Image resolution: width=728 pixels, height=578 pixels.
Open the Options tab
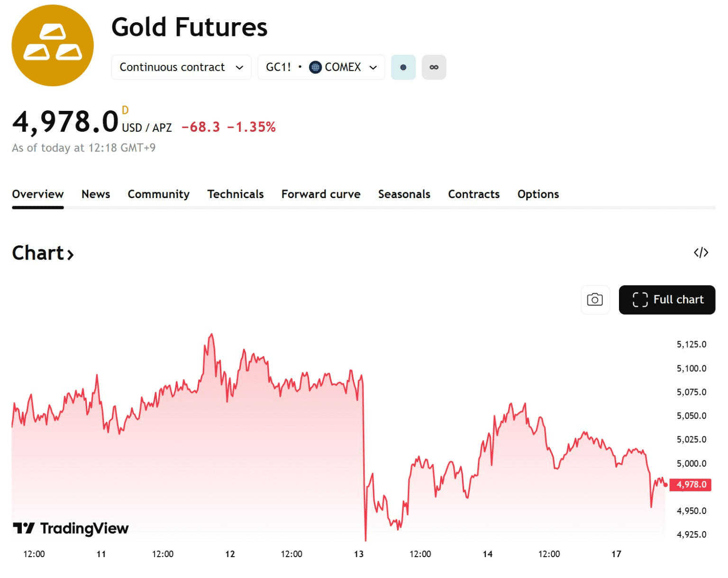(x=538, y=194)
